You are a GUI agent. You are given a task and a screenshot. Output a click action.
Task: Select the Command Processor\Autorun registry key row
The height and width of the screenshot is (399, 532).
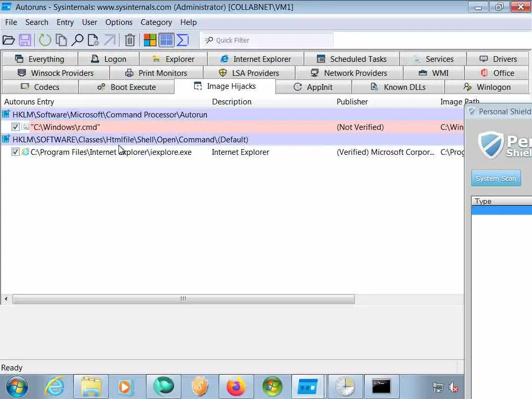coord(232,115)
